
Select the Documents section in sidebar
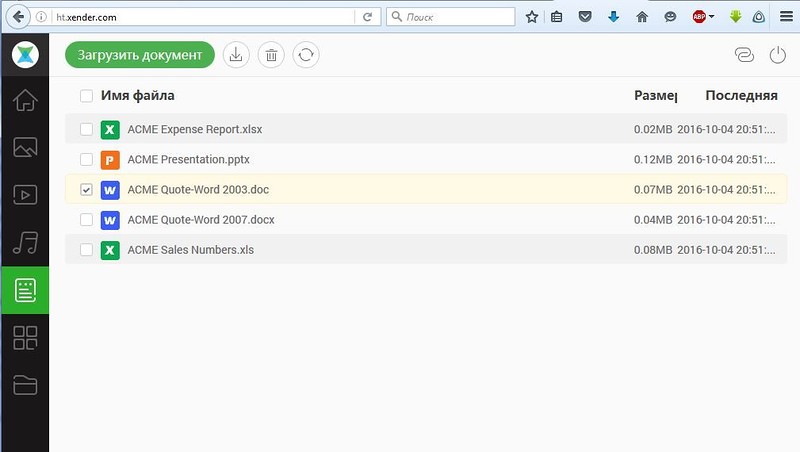pyautogui.click(x=25, y=290)
